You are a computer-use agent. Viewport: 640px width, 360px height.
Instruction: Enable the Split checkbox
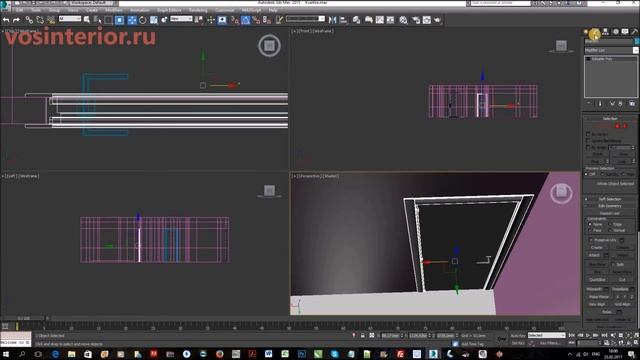click(613, 264)
